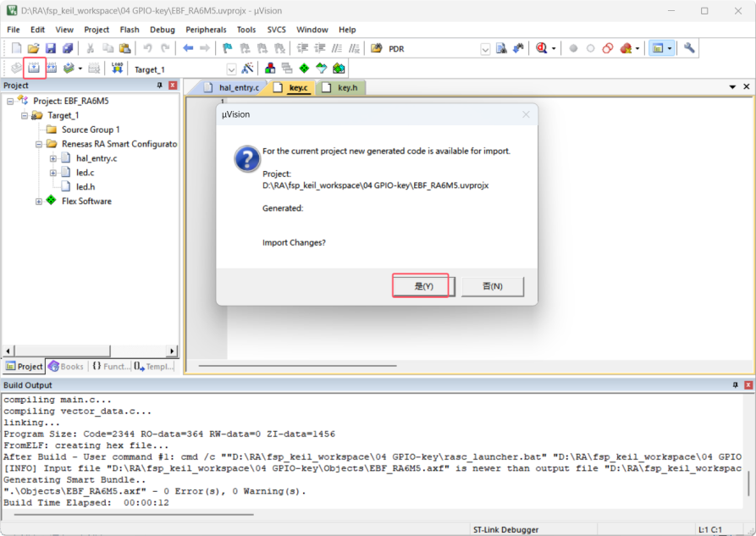This screenshot has width=756, height=536.
Task: Expand the Flex Software node
Action: tap(39, 202)
